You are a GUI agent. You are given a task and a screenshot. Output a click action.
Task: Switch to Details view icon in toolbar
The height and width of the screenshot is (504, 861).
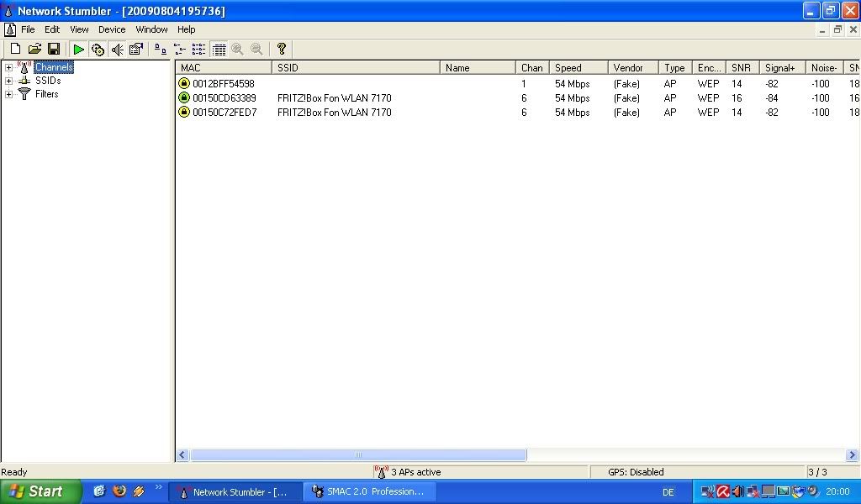coord(219,50)
